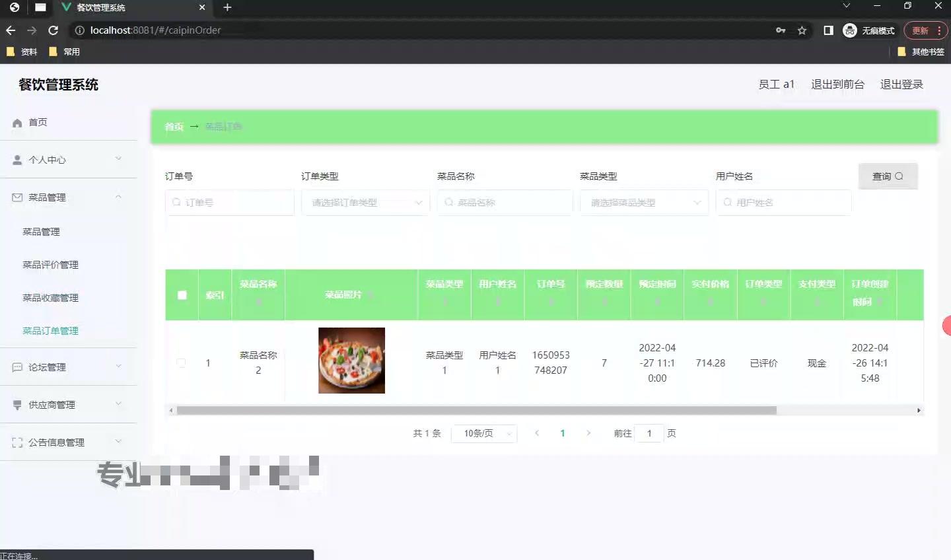Click the 退出登录 link

pyautogui.click(x=901, y=84)
